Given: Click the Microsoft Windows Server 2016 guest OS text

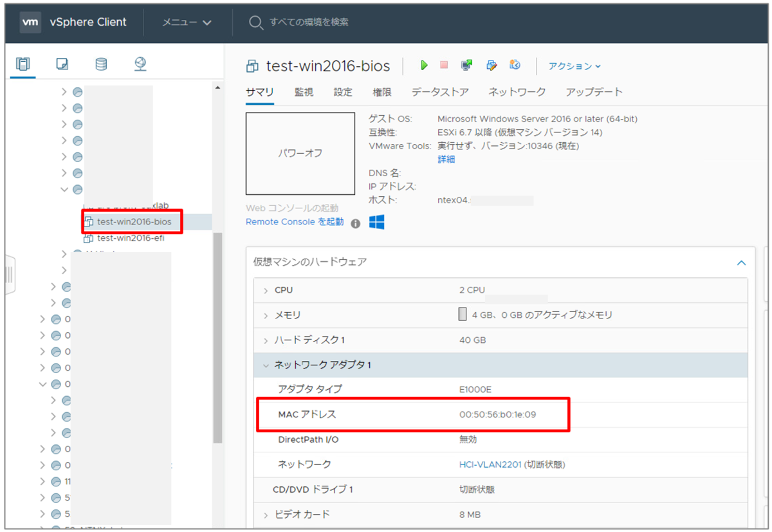Looking at the screenshot, I should pos(538,119).
